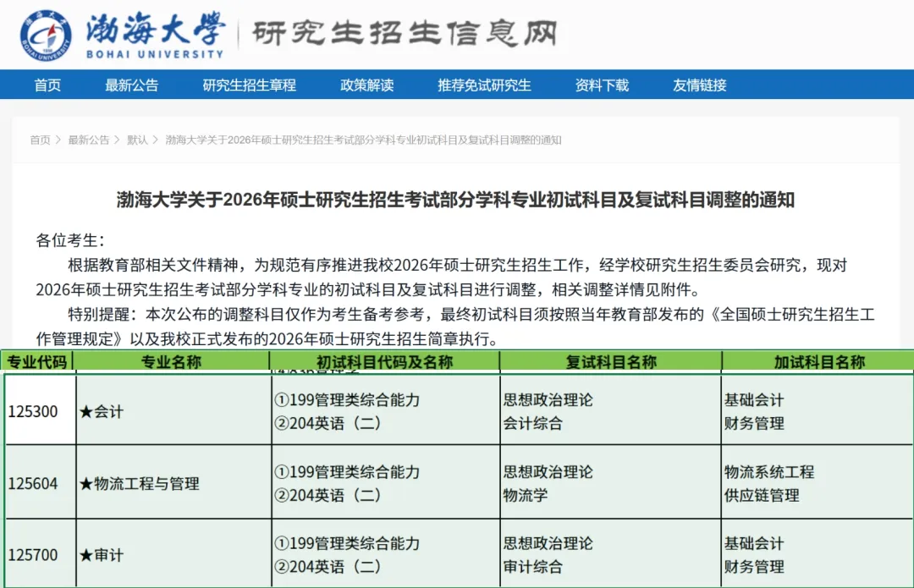Click the Bohai University logo emblem
Image resolution: width=914 pixels, height=588 pixels.
pos(46,36)
